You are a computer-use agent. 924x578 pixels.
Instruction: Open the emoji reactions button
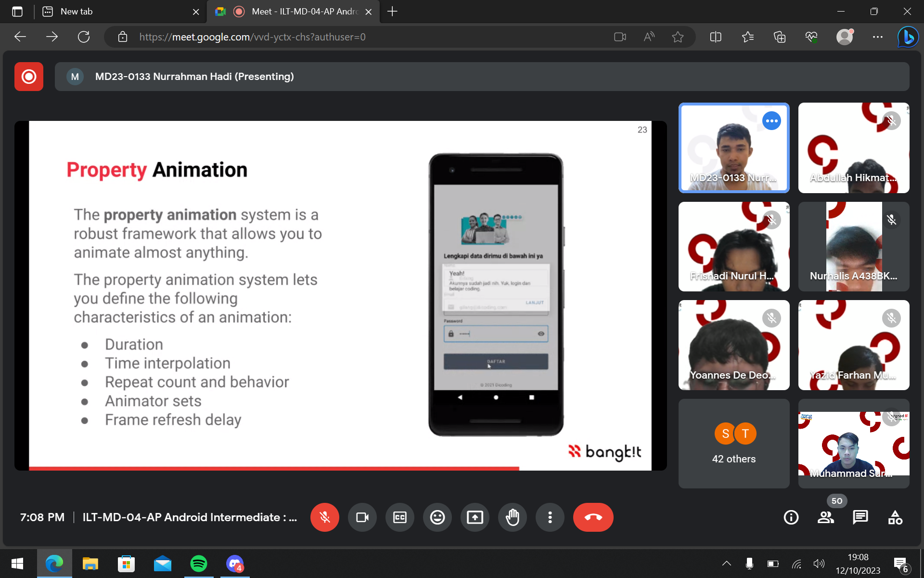tap(437, 517)
